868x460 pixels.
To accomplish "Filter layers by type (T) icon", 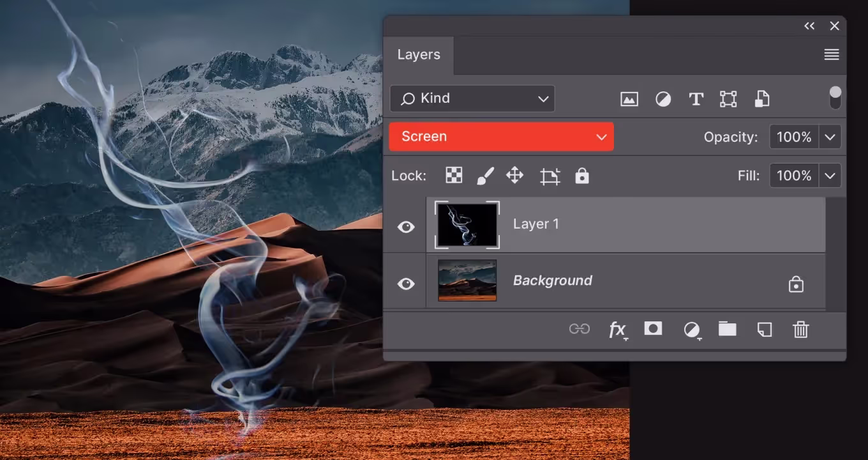I will 696,99.
